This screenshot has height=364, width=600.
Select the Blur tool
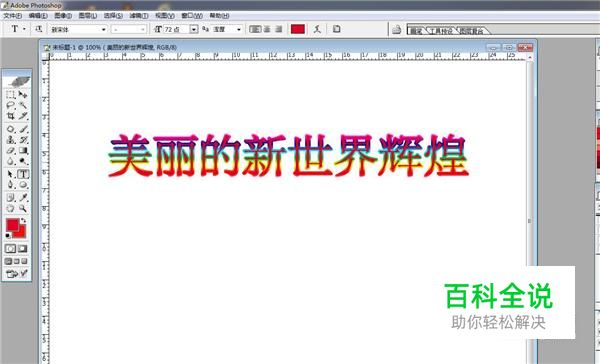11,161
